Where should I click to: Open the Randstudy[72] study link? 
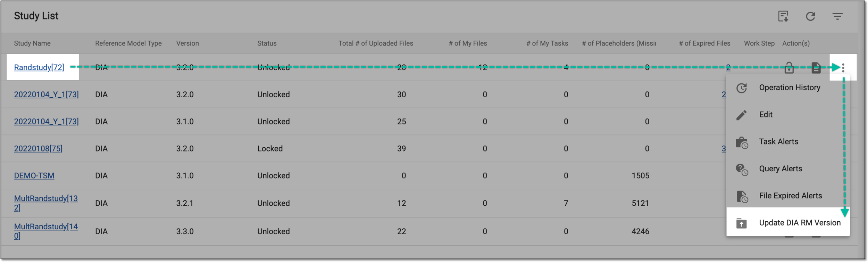tap(39, 67)
